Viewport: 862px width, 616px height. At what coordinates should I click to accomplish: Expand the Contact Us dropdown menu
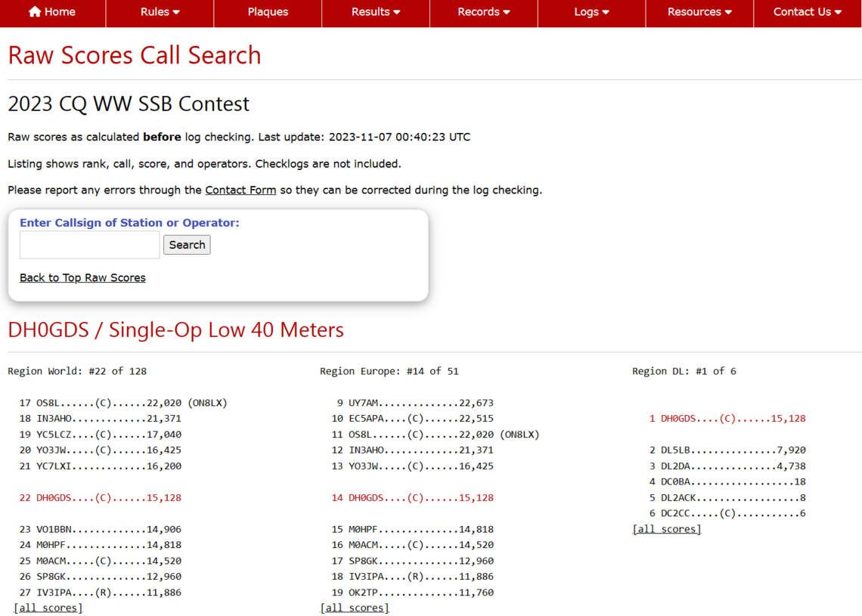coord(808,12)
